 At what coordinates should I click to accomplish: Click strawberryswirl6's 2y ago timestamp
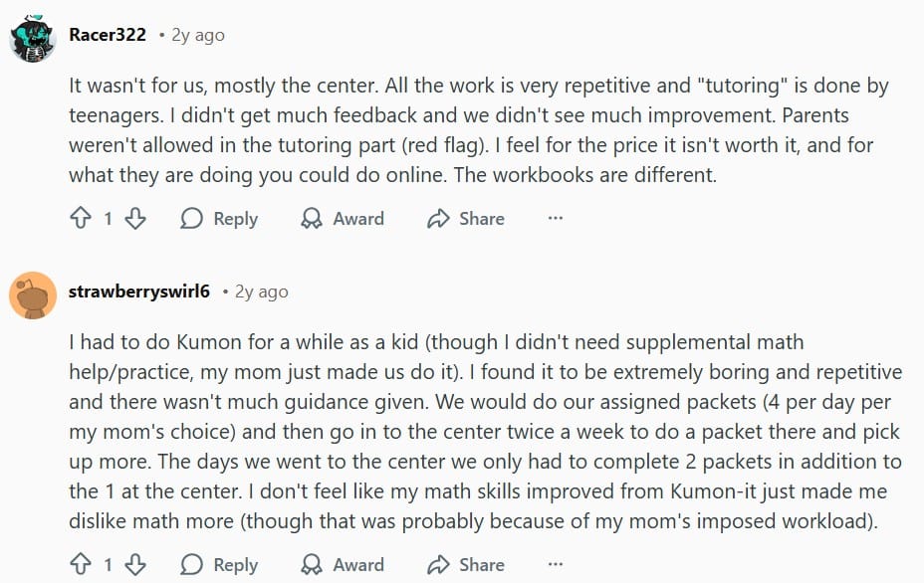click(x=261, y=291)
